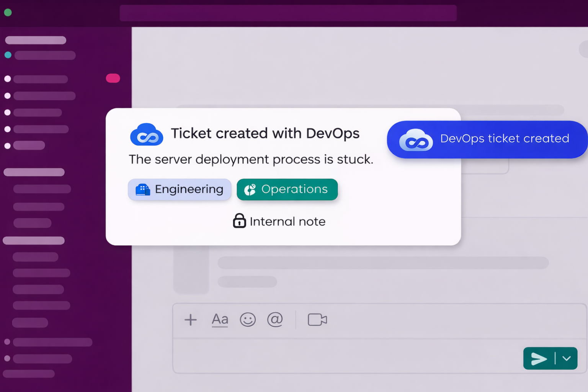The image size is (588, 392).
Task: Click the @ mention icon
Action: [x=275, y=319]
